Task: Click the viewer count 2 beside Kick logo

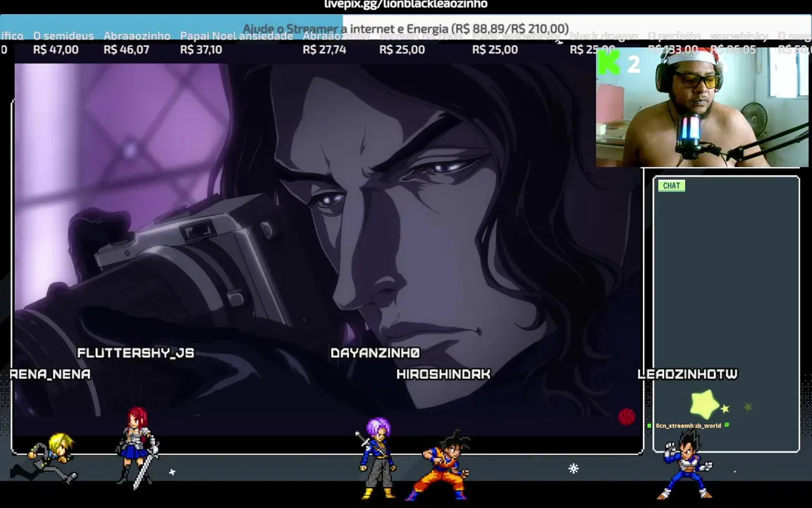Action: [x=634, y=64]
